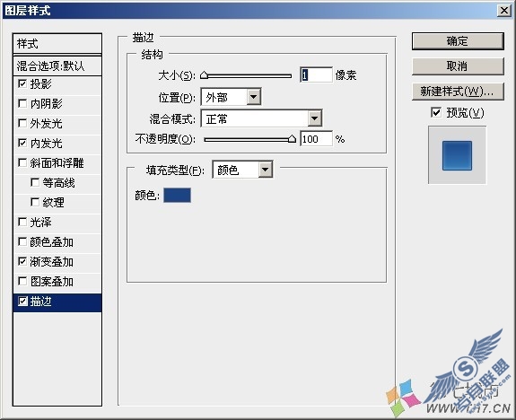Toggle the 投影 drop shadow checkbox
Image resolution: width=516 pixels, height=420 pixels.
coord(22,83)
